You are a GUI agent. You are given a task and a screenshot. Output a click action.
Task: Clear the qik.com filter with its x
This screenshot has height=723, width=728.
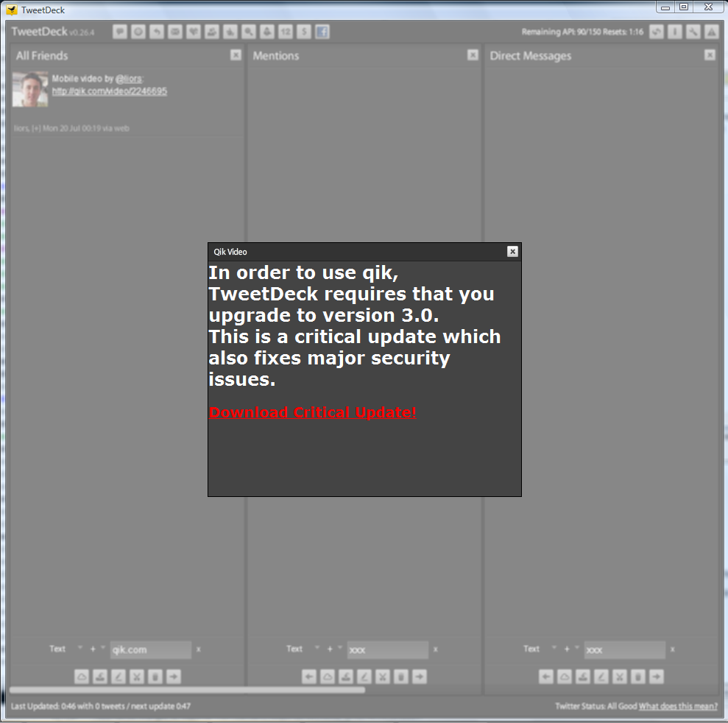click(199, 649)
